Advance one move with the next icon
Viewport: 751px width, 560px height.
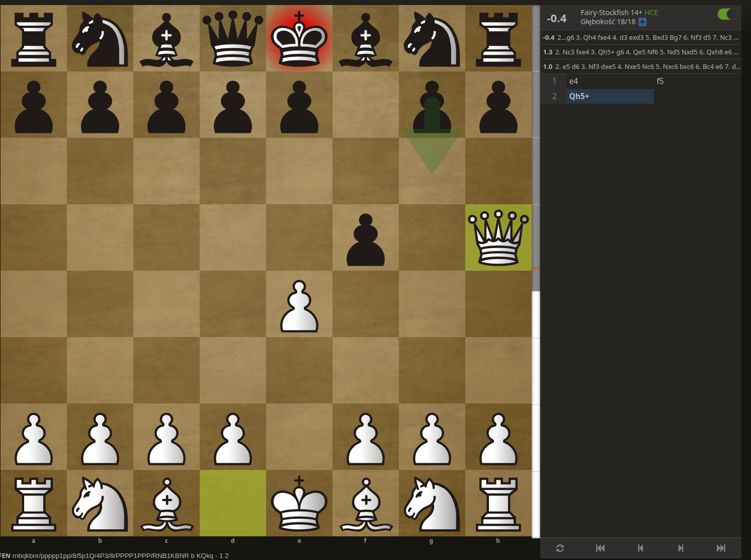click(681, 548)
